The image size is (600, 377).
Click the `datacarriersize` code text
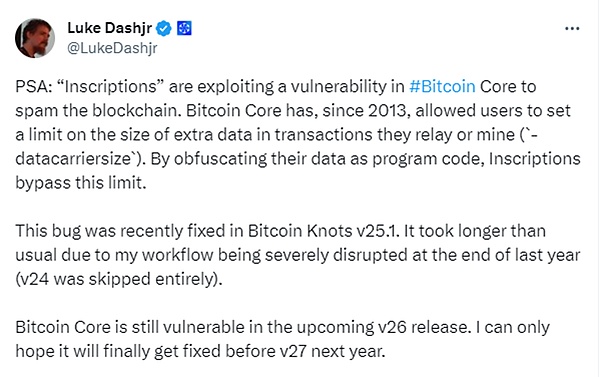coord(75,159)
